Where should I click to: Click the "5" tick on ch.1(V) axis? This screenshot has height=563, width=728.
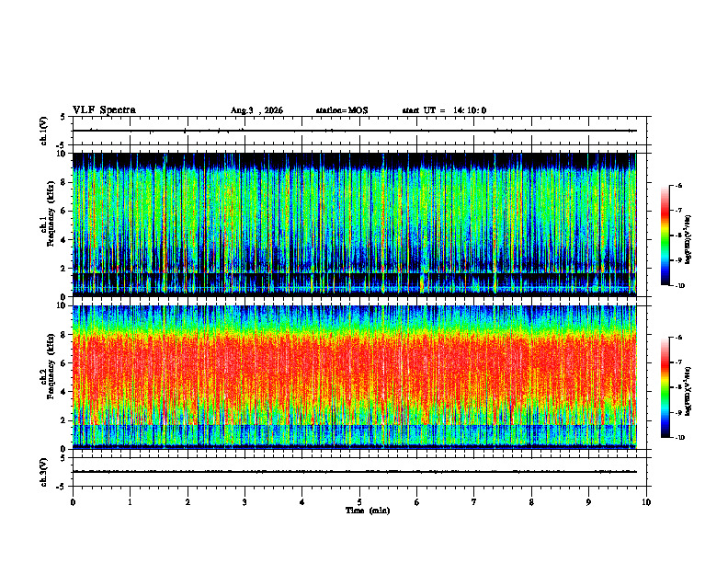[x=63, y=117]
